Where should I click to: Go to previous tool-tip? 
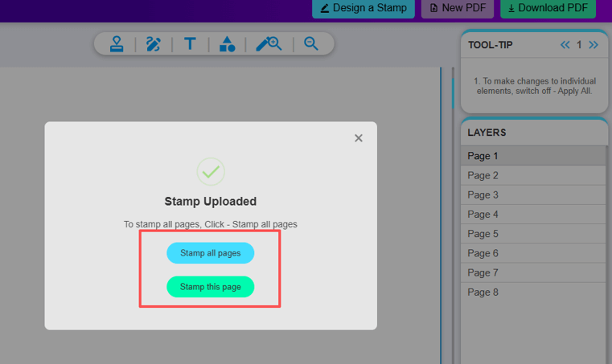click(x=565, y=45)
